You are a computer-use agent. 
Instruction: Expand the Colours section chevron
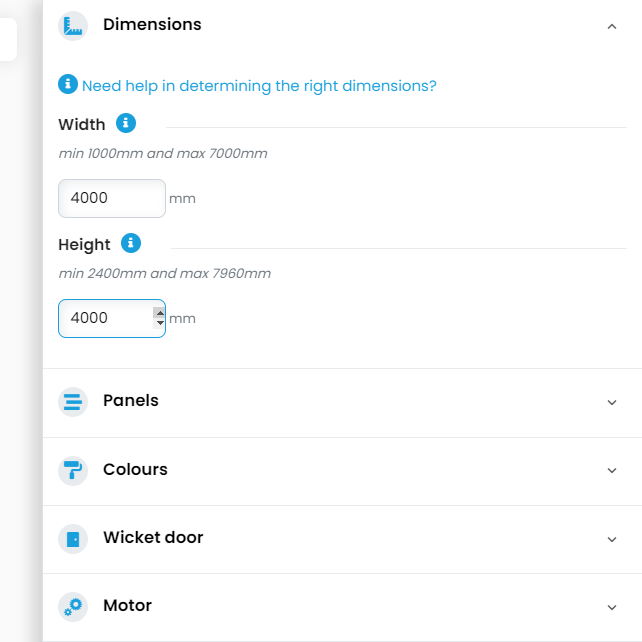tap(612, 470)
